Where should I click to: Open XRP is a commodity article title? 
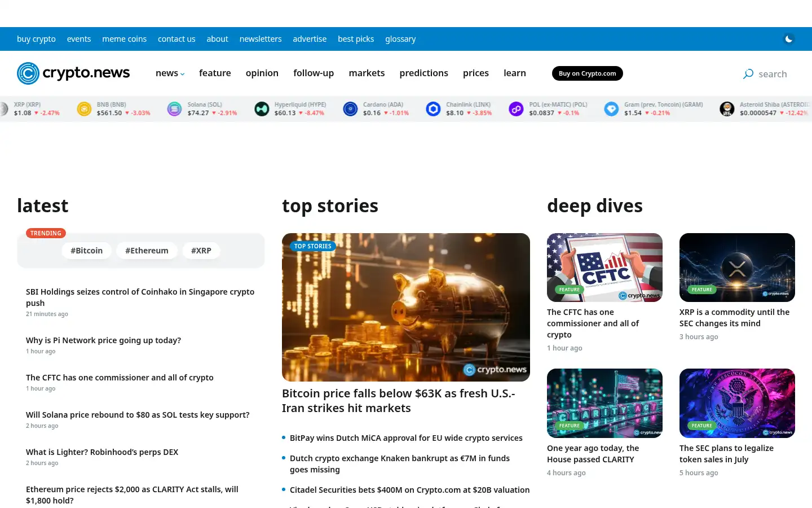(x=734, y=318)
